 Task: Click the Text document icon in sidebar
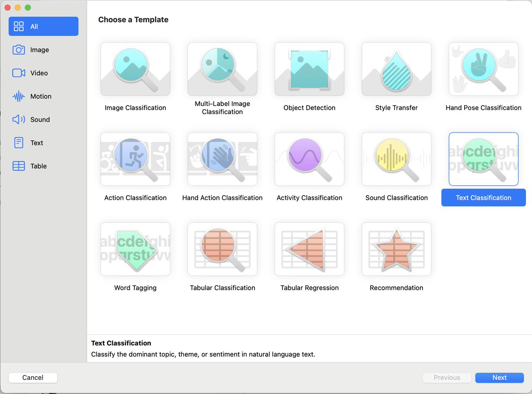[x=19, y=143]
